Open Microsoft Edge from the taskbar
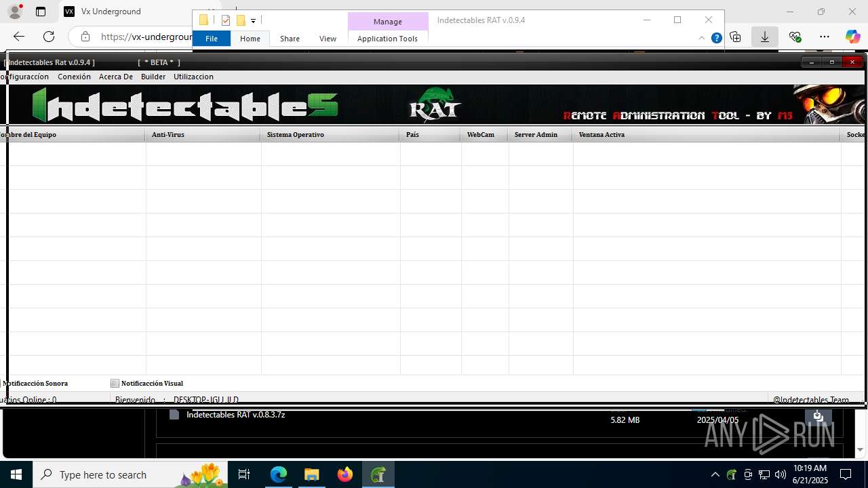This screenshot has width=868, height=488. [279, 474]
